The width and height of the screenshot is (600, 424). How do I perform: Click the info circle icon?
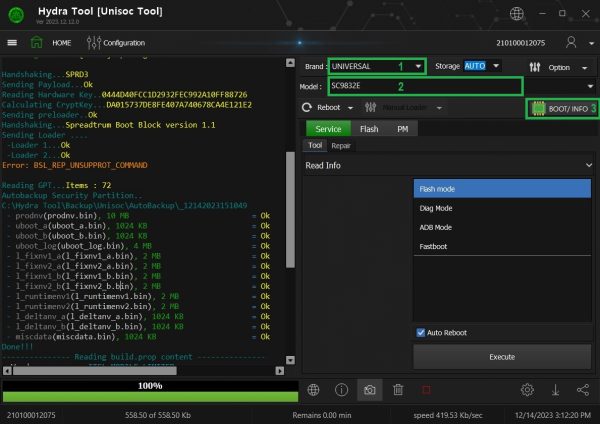tap(341, 390)
